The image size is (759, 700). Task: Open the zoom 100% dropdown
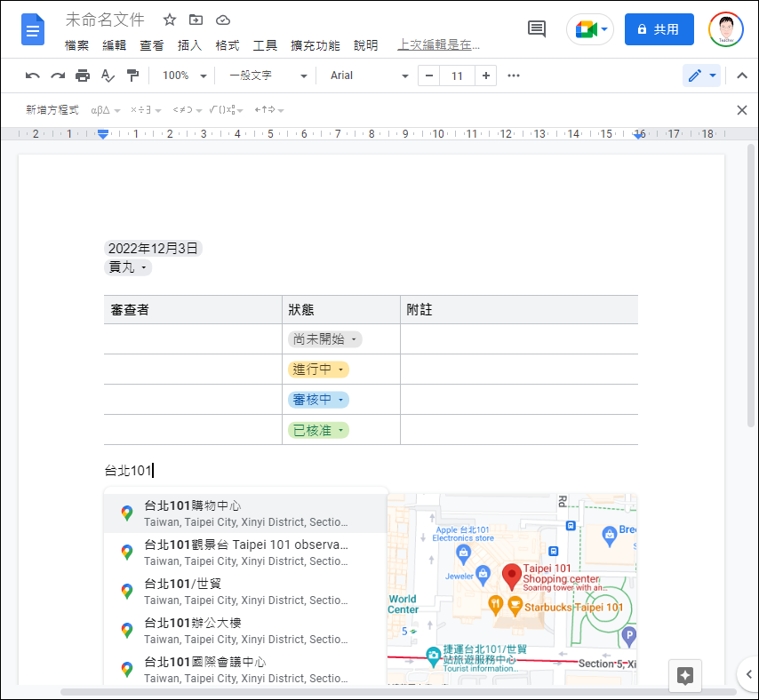pos(185,76)
